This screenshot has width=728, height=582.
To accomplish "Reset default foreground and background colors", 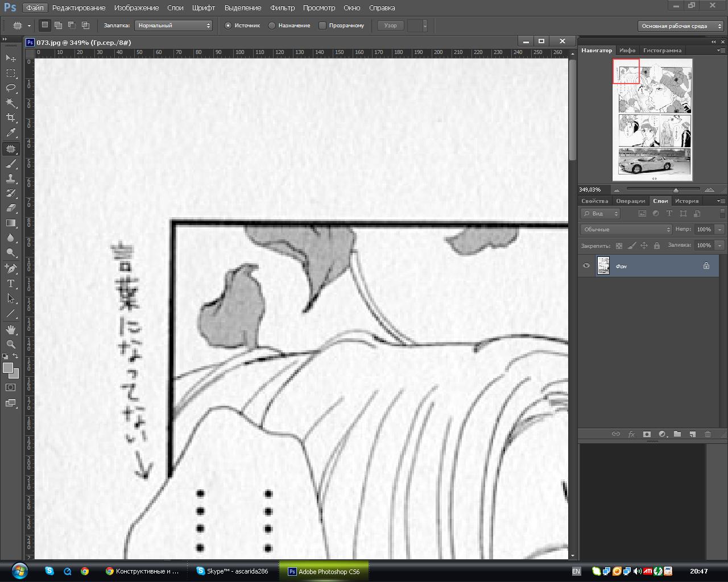I will tap(6, 356).
